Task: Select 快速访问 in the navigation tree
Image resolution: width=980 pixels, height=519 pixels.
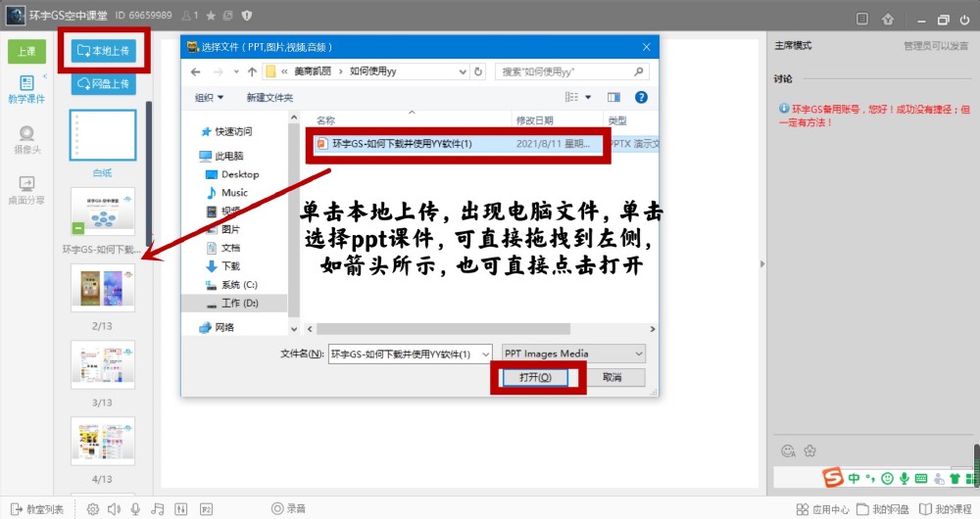Action: pos(226,132)
